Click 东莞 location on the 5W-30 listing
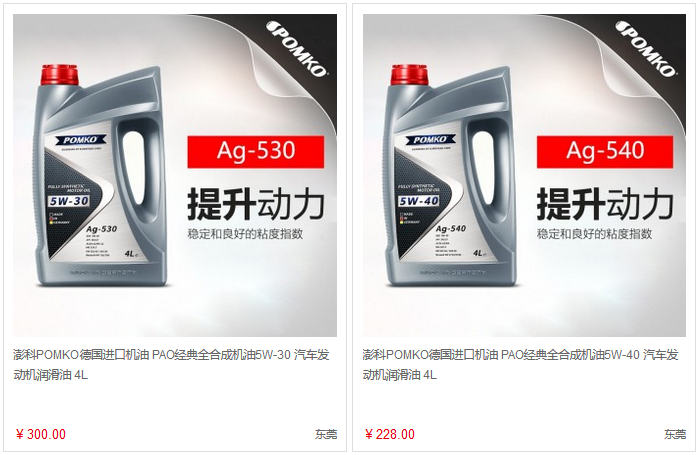The width and height of the screenshot is (699, 455). click(326, 434)
